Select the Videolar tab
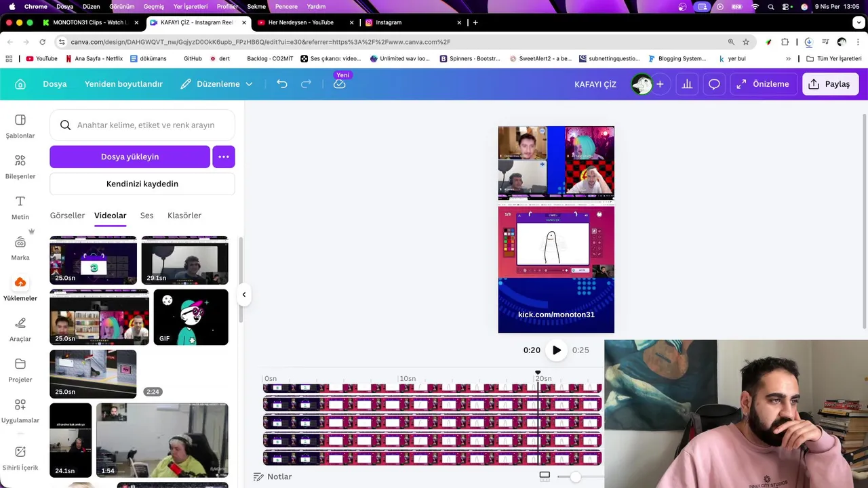The height and width of the screenshot is (488, 868). (x=111, y=216)
